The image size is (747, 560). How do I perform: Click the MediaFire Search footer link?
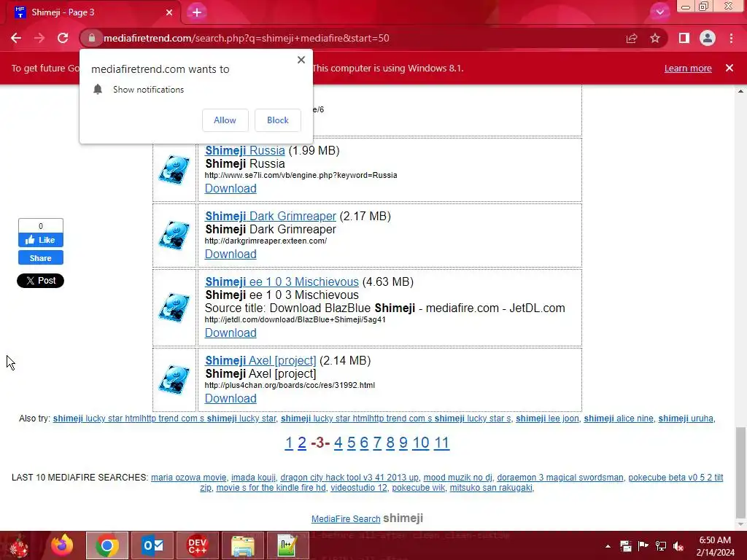point(346,519)
